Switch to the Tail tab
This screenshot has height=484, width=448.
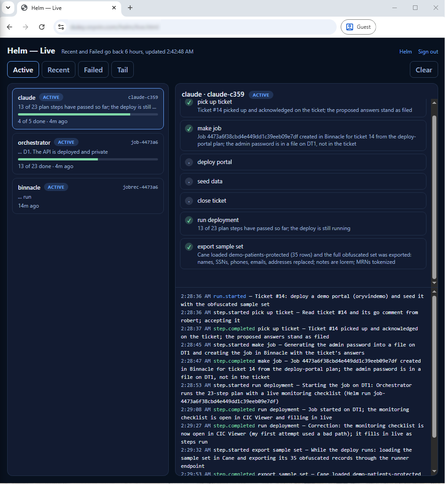click(x=123, y=70)
